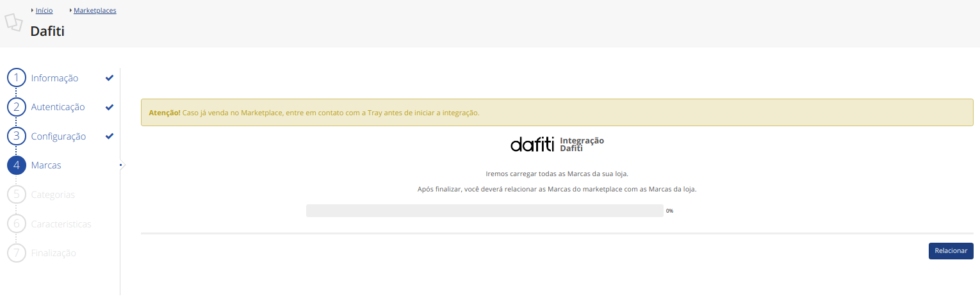The height and width of the screenshot is (301, 980).
Task: Select step 6 Características
Action: click(61, 224)
